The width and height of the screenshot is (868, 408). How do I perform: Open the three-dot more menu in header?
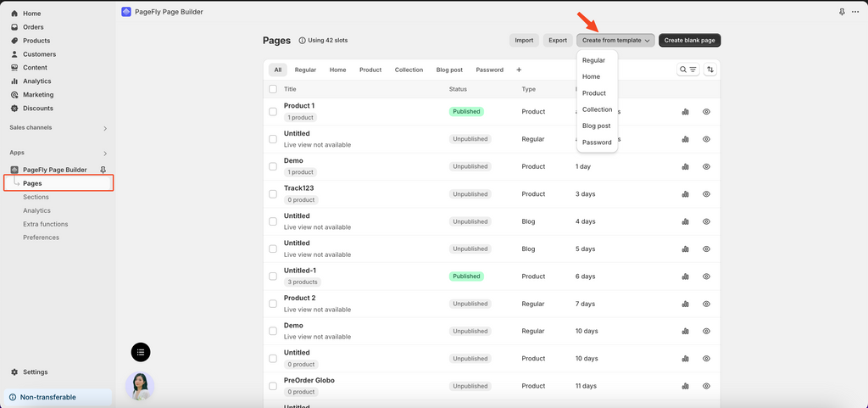(855, 12)
